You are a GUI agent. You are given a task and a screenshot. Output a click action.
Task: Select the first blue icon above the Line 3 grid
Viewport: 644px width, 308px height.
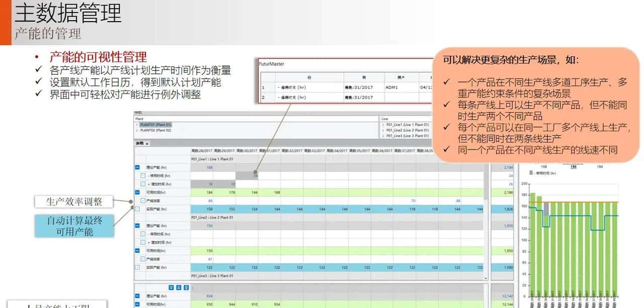click(x=171, y=288)
